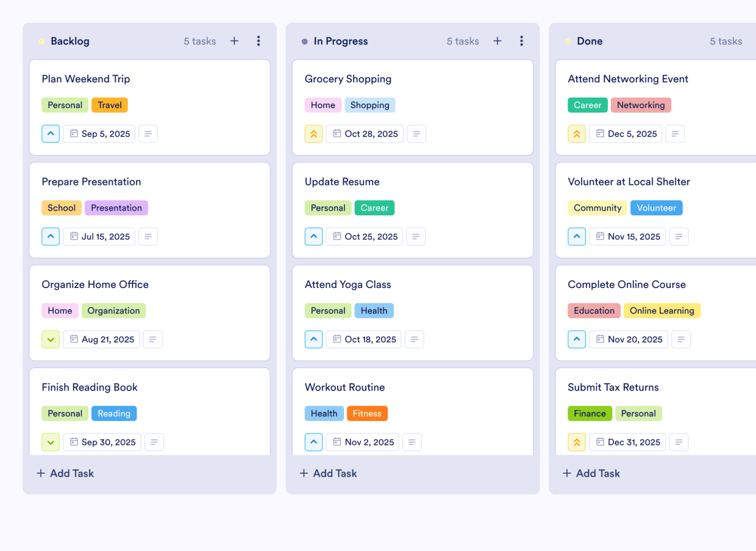The image size is (756, 551).
Task: Open the three-dot menu on the Backlog column
Action: [259, 41]
